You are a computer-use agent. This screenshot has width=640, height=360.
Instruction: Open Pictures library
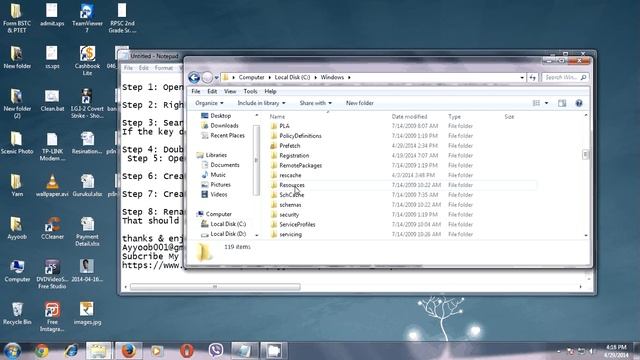point(220,184)
